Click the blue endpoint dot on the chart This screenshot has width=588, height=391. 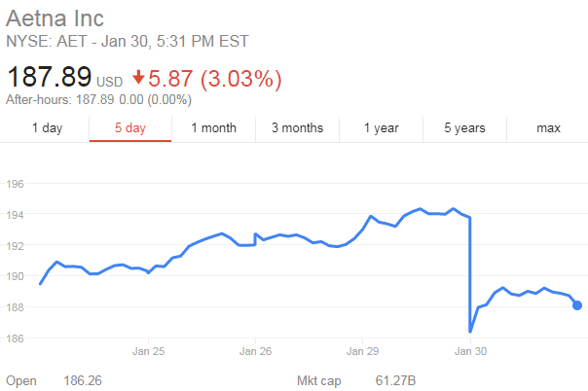577,305
